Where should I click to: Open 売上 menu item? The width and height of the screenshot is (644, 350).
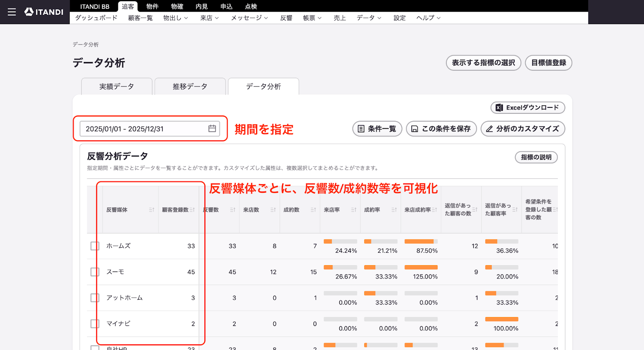(x=340, y=18)
